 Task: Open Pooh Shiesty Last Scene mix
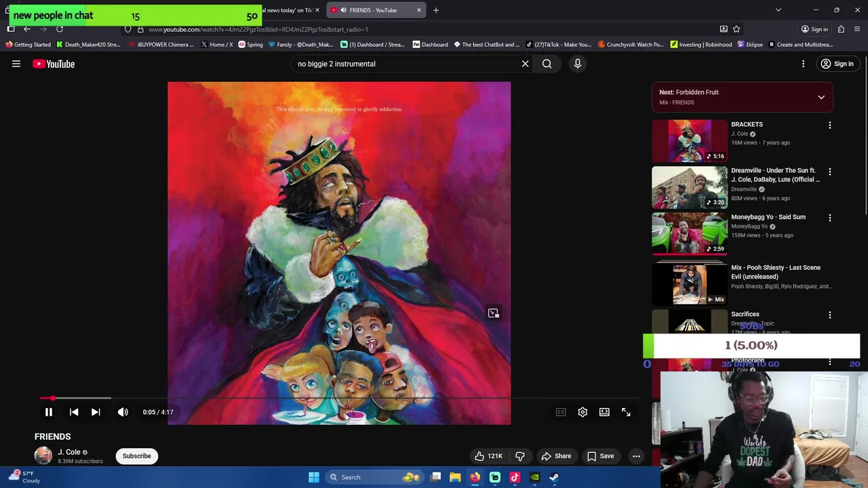pos(690,284)
